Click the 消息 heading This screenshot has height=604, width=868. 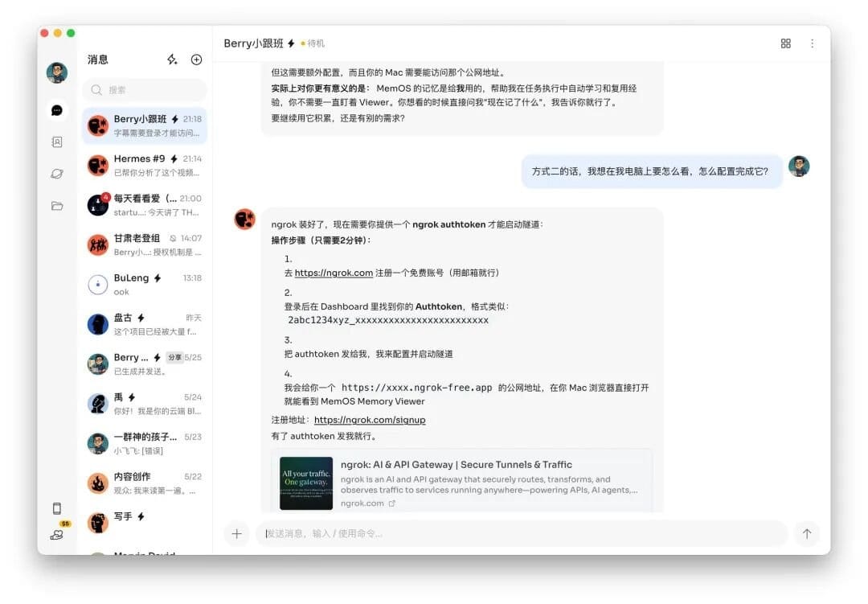pos(97,60)
